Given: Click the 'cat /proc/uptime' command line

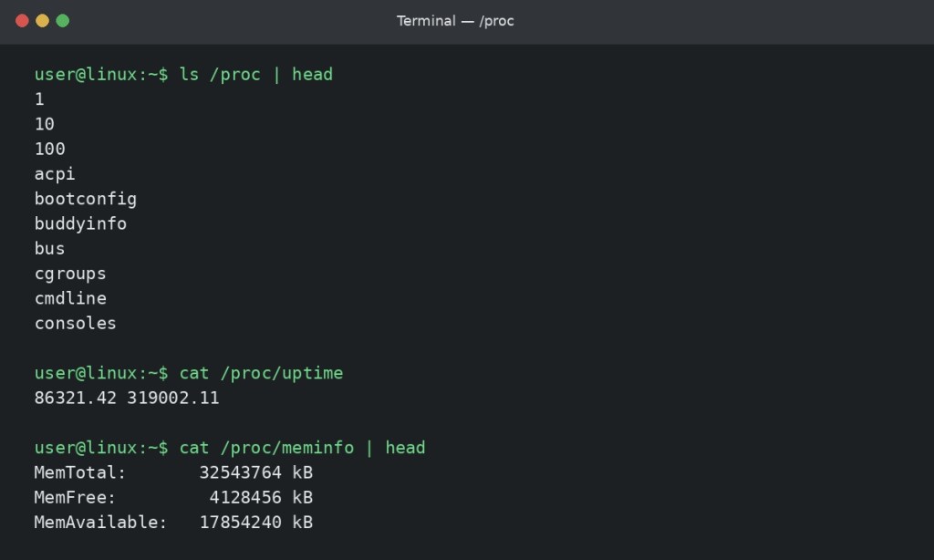Looking at the screenshot, I should tap(189, 373).
